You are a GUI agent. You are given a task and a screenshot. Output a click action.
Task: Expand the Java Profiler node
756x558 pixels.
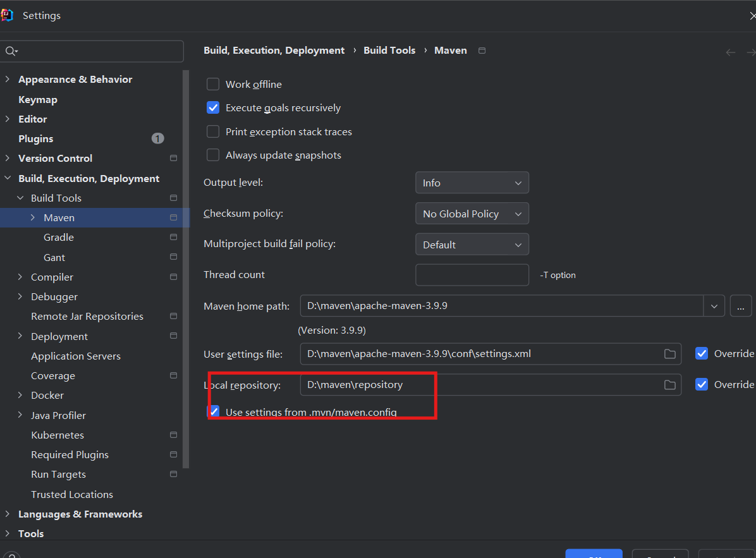click(20, 415)
